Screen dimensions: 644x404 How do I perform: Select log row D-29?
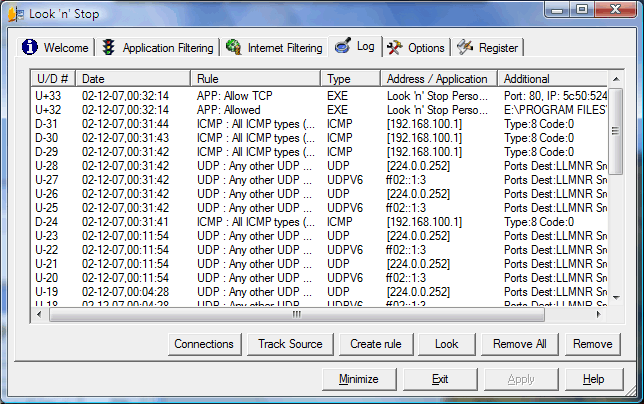tap(320, 152)
